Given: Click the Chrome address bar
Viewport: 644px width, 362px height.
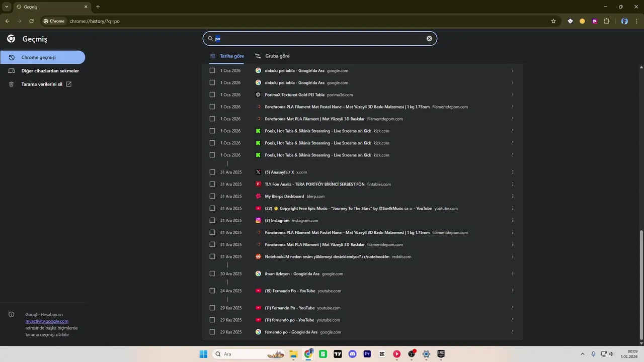Looking at the screenshot, I should pyautogui.click(x=307, y=21).
